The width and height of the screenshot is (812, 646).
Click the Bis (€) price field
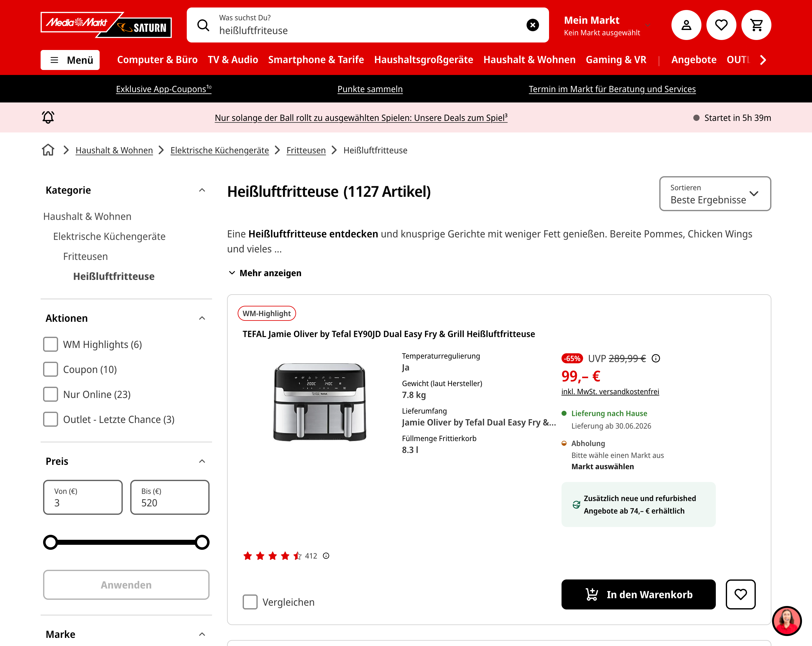point(170,497)
